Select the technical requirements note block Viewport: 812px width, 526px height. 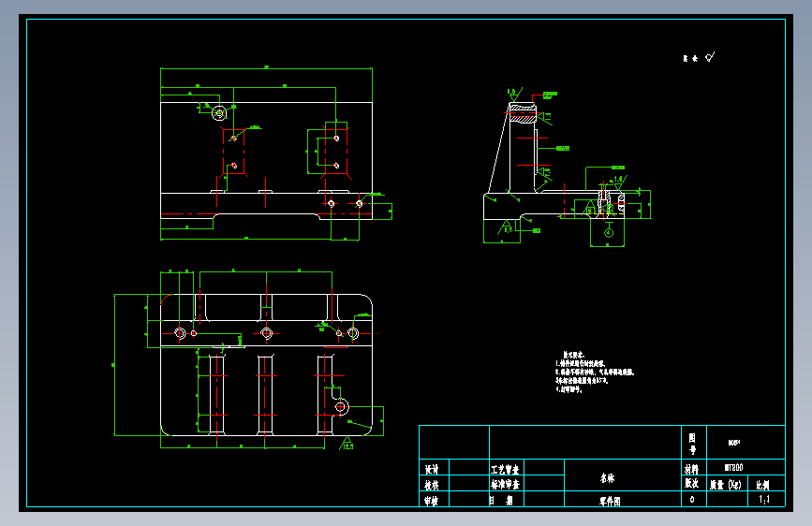click(x=595, y=373)
